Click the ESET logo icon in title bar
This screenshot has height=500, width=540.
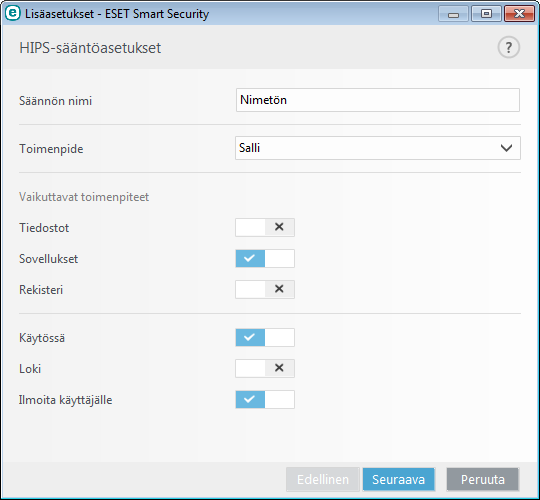13,13
